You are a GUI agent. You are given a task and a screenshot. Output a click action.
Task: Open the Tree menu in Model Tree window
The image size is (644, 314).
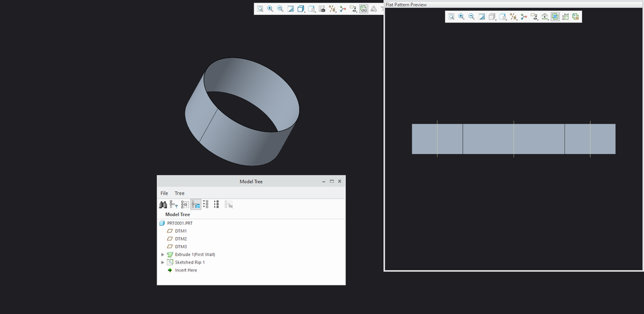(179, 193)
